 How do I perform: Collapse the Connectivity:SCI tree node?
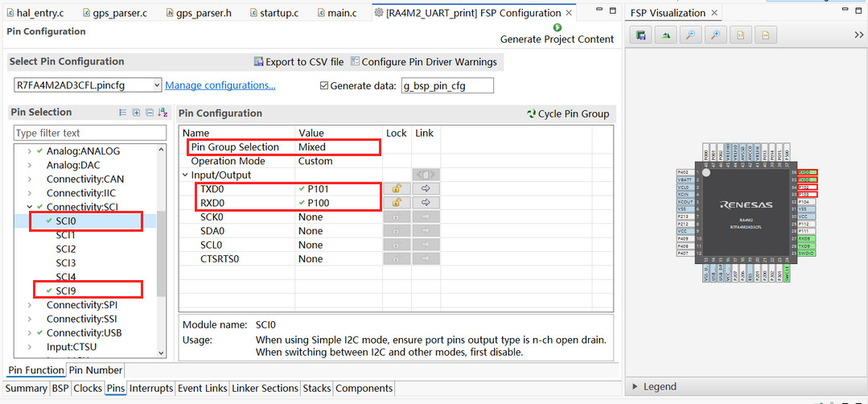(29, 207)
